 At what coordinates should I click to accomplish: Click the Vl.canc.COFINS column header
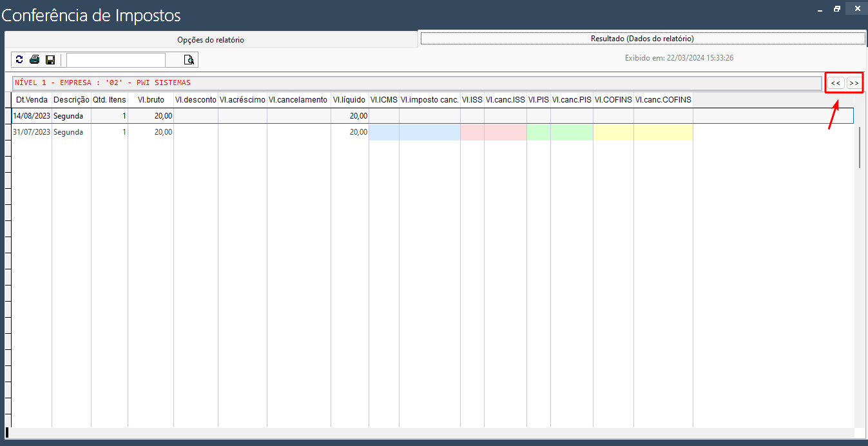click(x=663, y=100)
